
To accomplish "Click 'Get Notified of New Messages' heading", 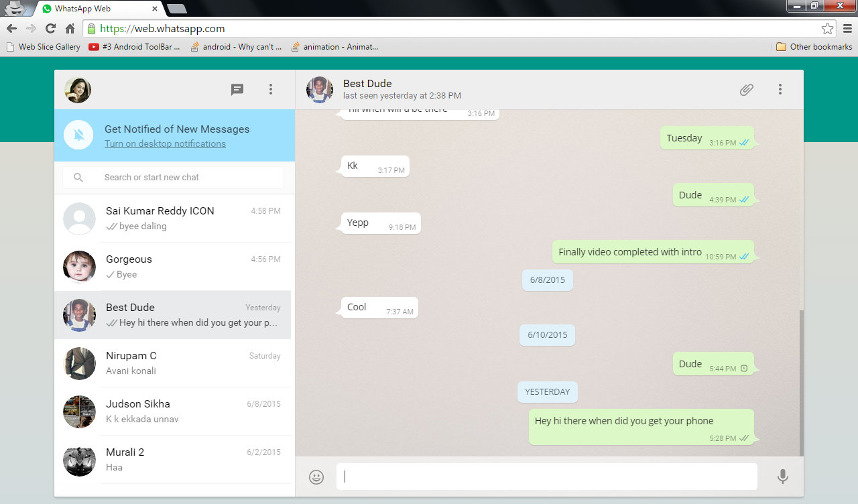I will tap(177, 129).
